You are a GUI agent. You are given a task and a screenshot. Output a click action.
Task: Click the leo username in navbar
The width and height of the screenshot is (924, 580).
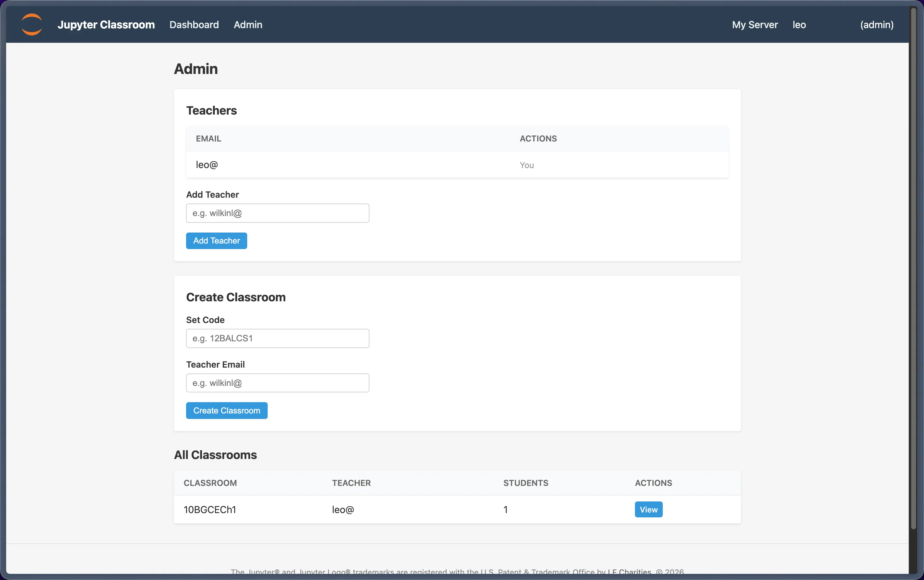(x=799, y=24)
